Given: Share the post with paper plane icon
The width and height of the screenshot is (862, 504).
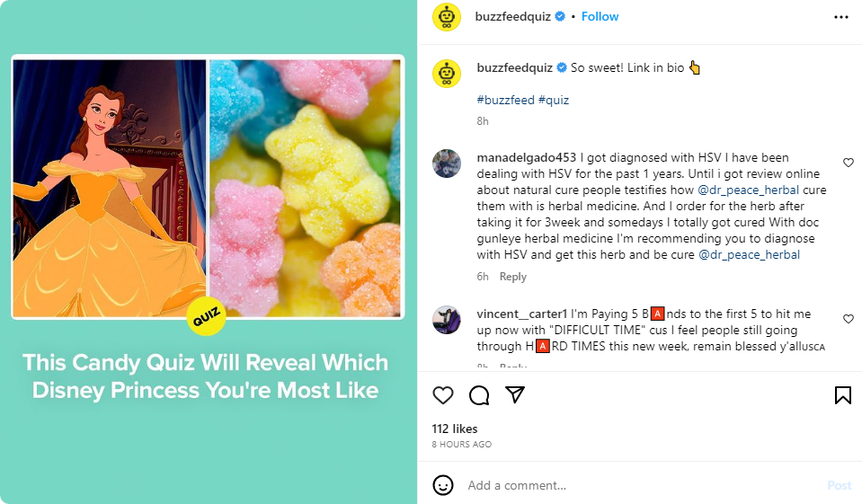Looking at the screenshot, I should coord(514,395).
